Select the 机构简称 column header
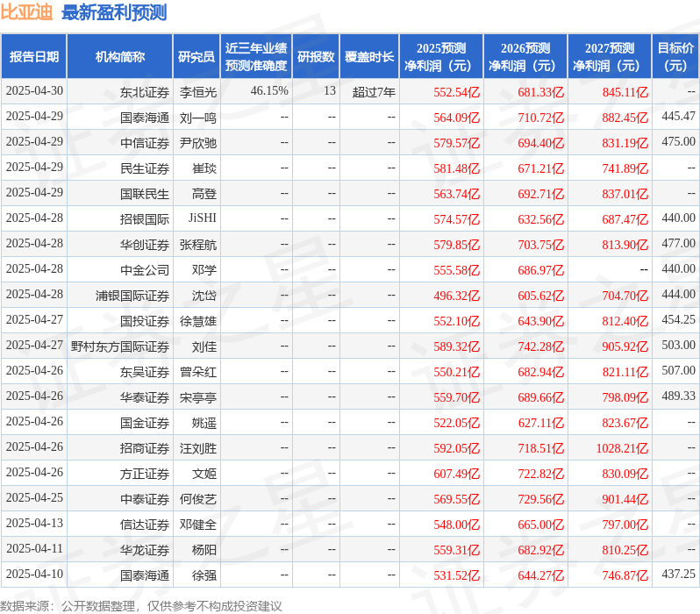The image size is (700, 614). pos(119,57)
